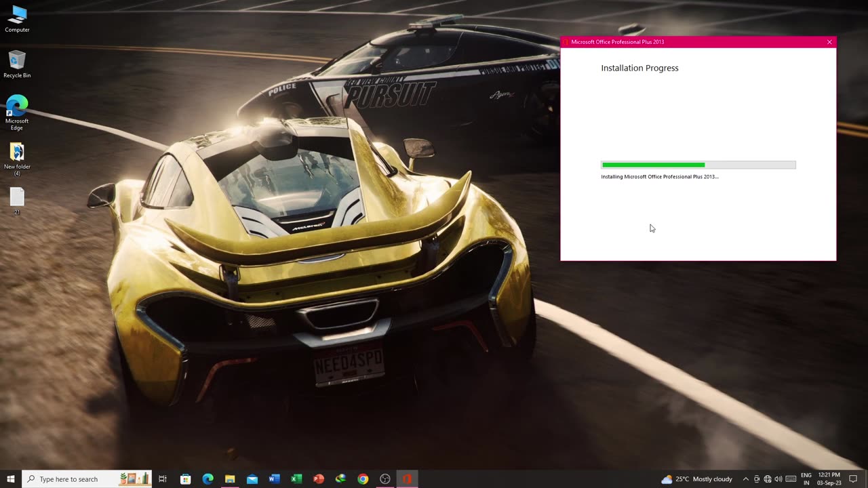The width and height of the screenshot is (868, 488).
Task: Launch PowerPoint from the taskbar
Action: point(319,479)
